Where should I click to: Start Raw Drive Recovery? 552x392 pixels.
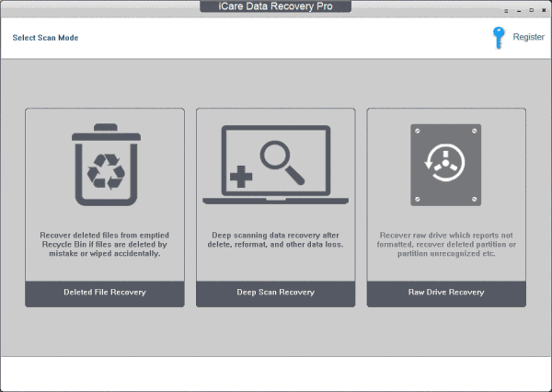pos(446,294)
